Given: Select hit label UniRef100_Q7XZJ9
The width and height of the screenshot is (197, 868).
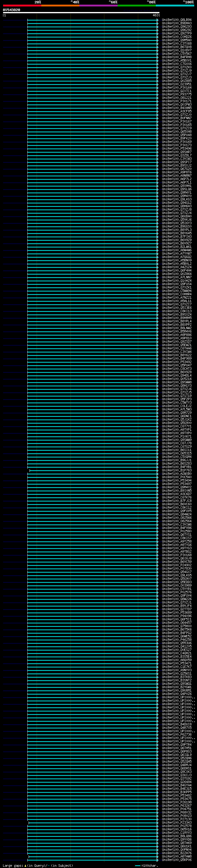Looking at the screenshot, I should (x=176, y=71).
